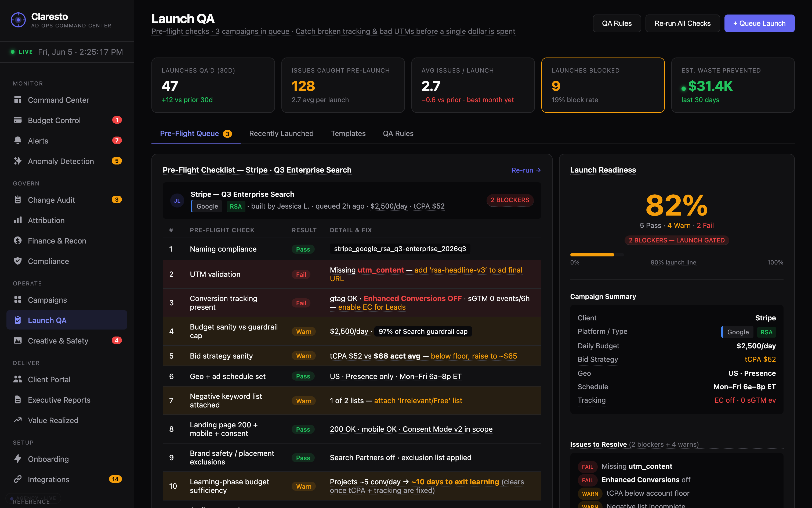
Task: Click the Integrations link icon
Action: click(x=18, y=480)
